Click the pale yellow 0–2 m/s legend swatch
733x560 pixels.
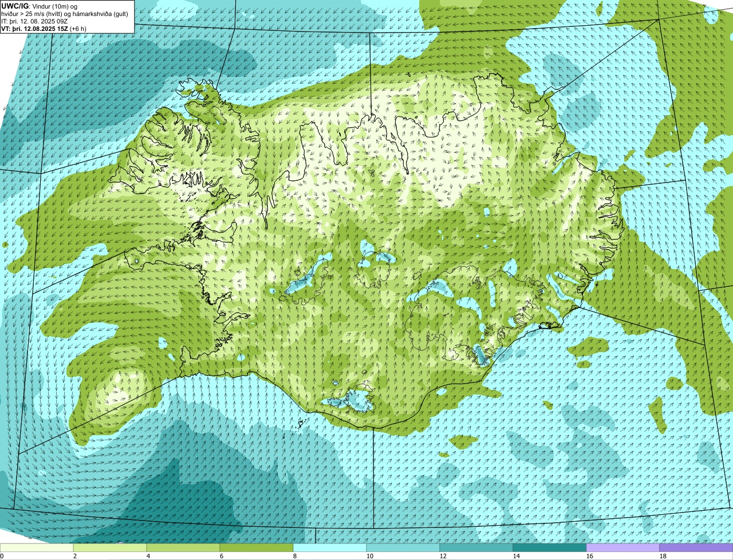(x=37, y=547)
